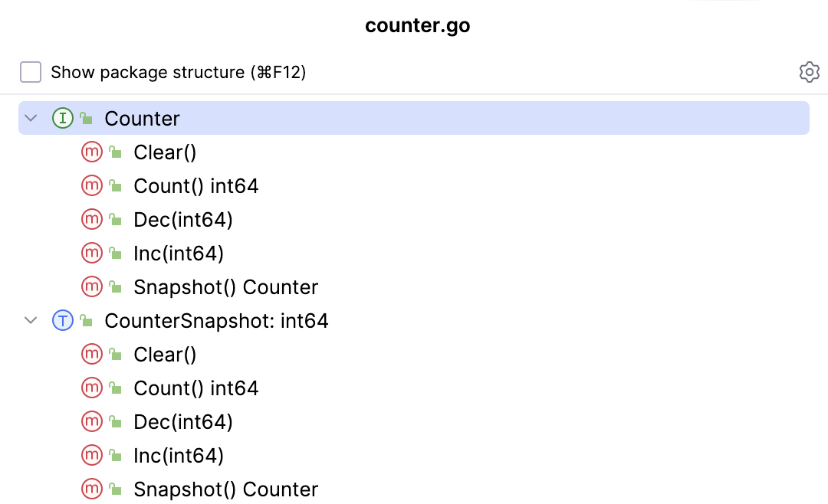
Task: Click the method icon beside Clear() under Counter
Action: point(91,152)
